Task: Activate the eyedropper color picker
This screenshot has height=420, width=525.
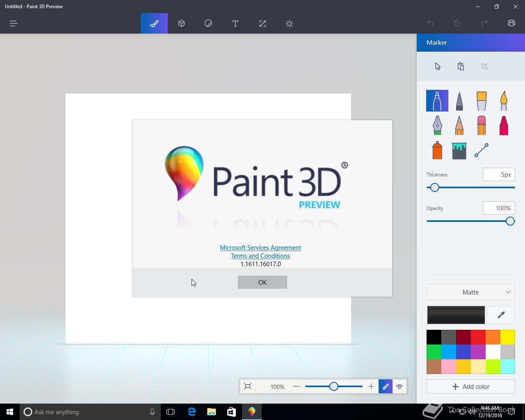Action: click(501, 315)
